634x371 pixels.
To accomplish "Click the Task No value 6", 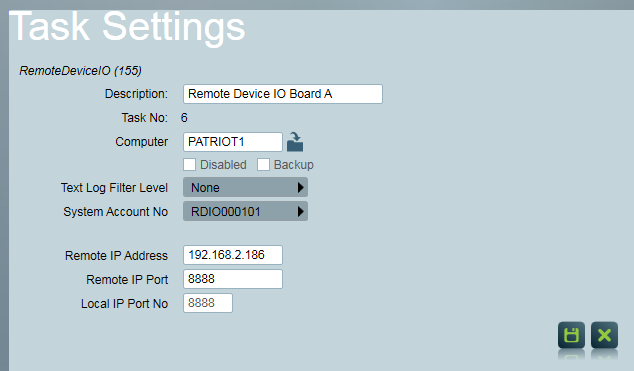I will [x=184, y=118].
